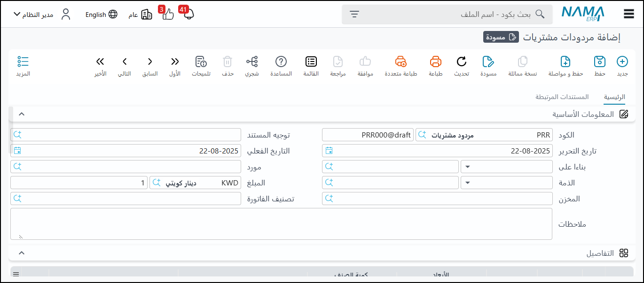Open the Based on (بناءً على) dropdown
The image size is (644, 283).
pos(507,167)
